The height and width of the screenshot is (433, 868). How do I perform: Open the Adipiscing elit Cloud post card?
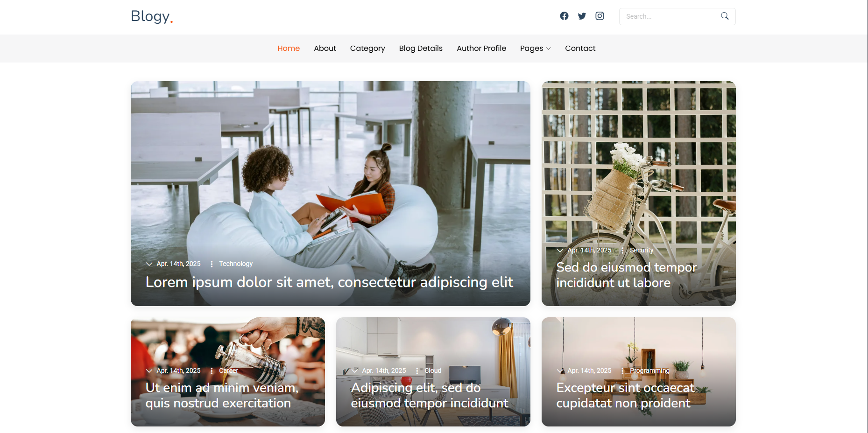point(433,372)
